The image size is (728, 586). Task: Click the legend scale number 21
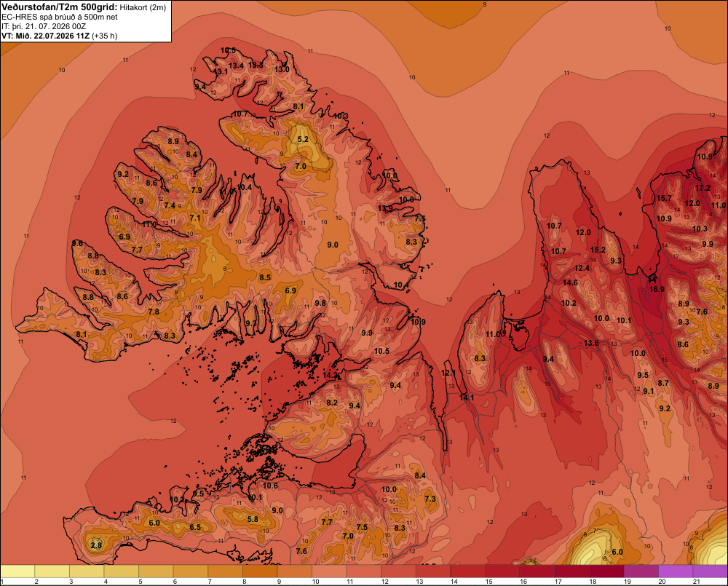tap(696, 582)
